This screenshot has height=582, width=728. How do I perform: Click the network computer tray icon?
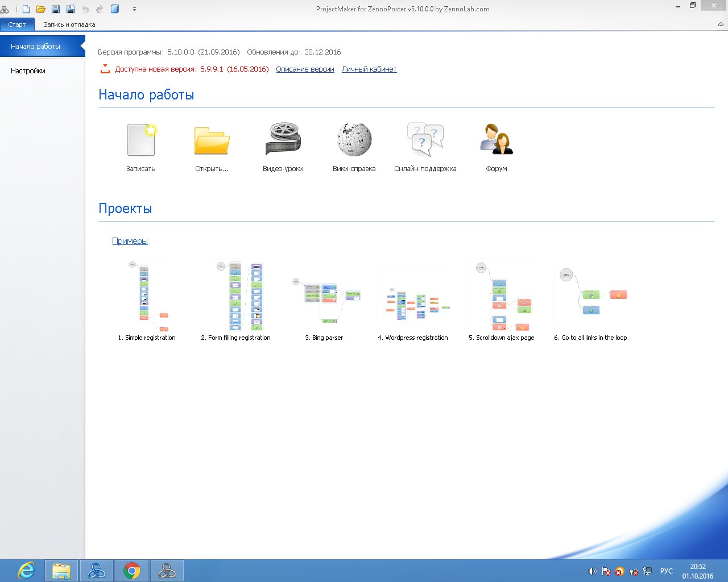pyautogui.click(x=647, y=571)
